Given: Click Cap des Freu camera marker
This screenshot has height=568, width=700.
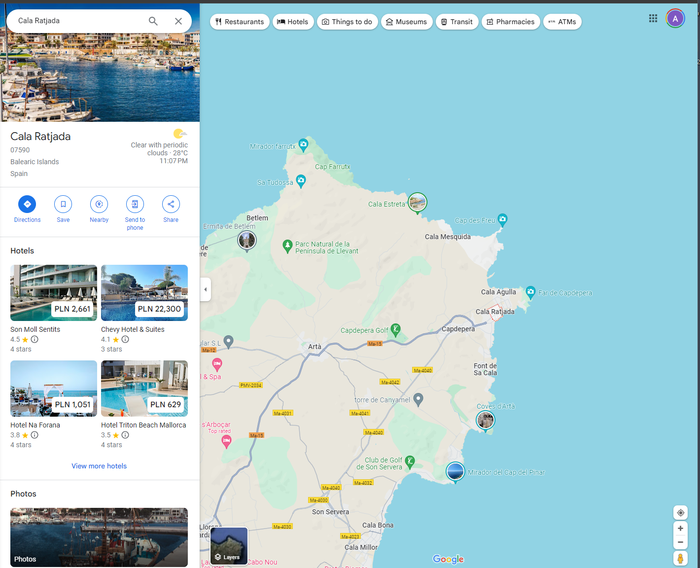Looking at the screenshot, I should click(x=503, y=219).
